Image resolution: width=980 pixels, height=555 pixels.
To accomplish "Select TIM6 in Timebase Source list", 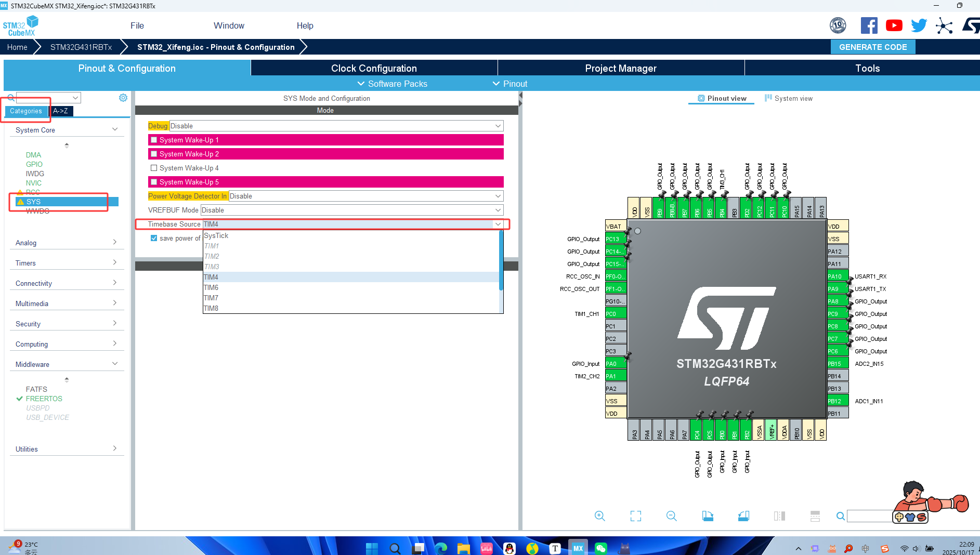I will coord(351,287).
